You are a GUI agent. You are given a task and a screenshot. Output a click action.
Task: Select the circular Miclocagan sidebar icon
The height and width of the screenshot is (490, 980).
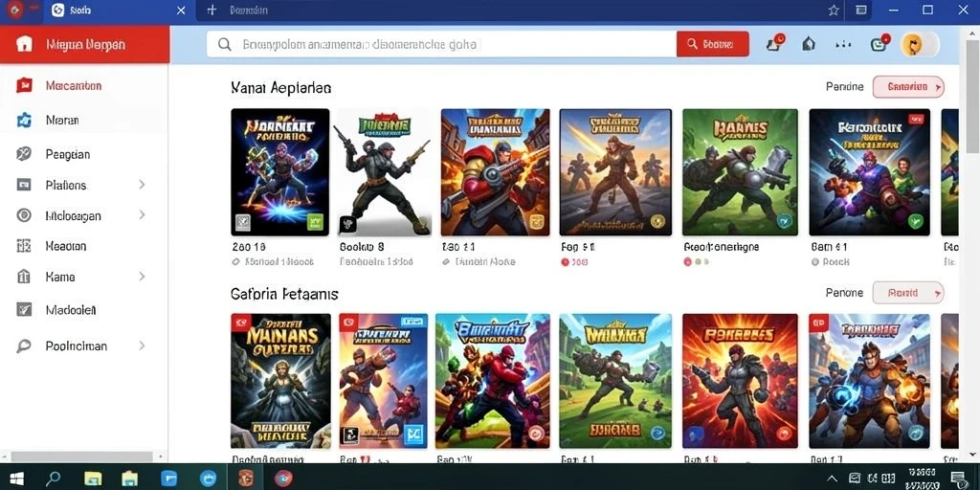click(24, 215)
